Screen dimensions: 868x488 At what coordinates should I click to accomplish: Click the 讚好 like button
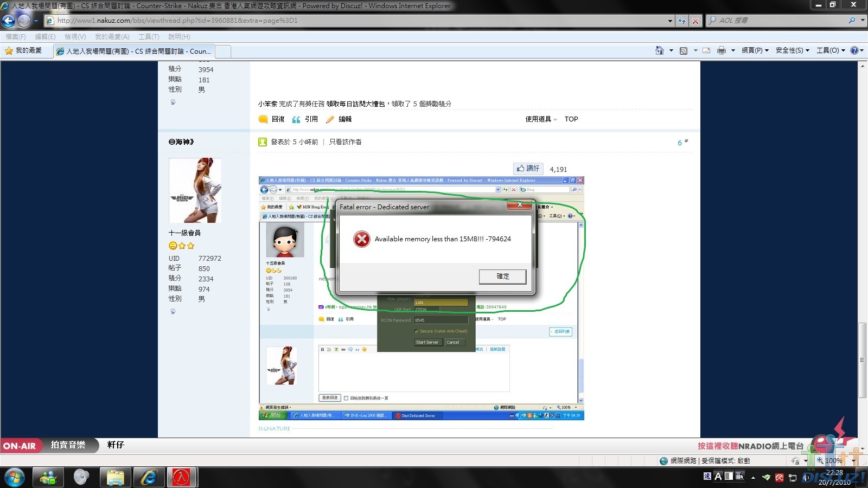[528, 169]
